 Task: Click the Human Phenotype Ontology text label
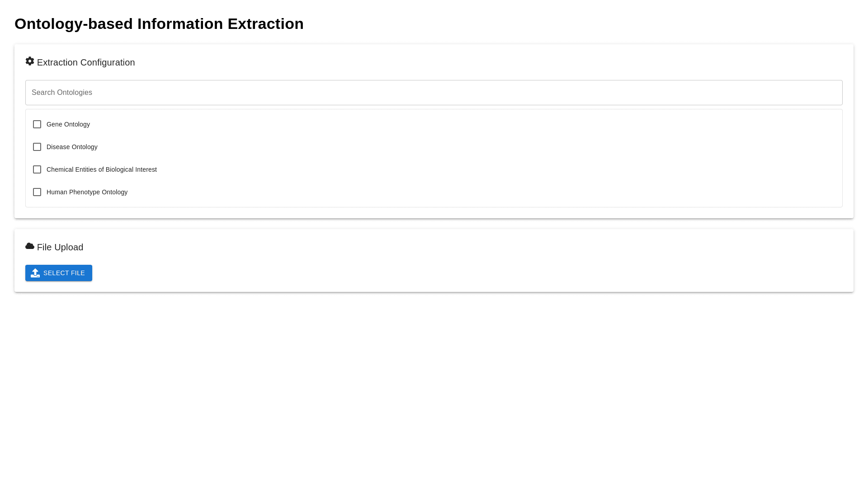click(87, 192)
